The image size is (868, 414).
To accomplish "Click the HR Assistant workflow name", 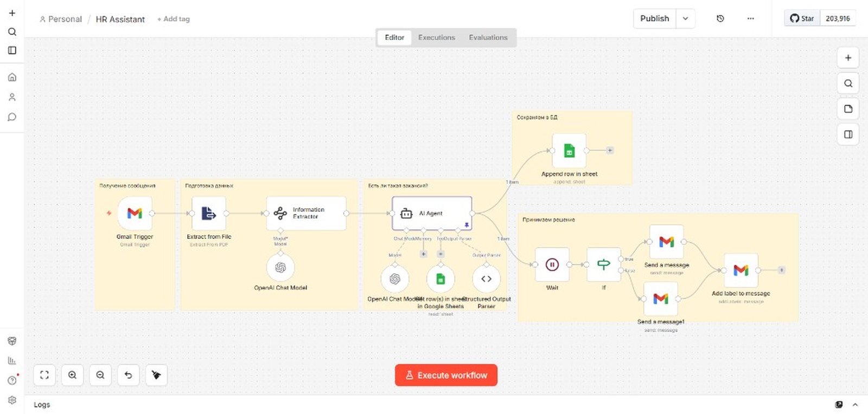I will [120, 19].
